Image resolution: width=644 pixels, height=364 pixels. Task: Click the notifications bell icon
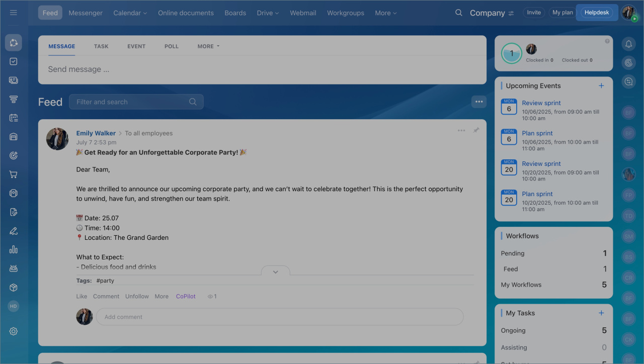(628, 44)
